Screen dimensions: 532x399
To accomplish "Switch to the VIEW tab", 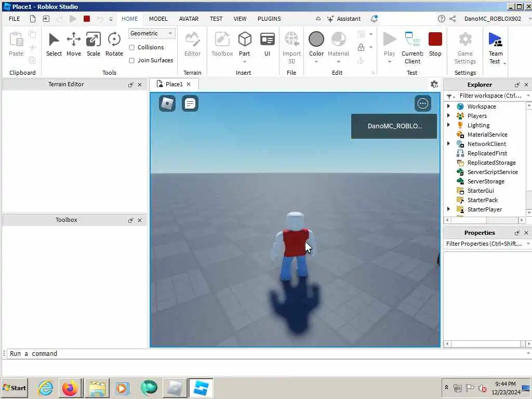I will [240, 19].
